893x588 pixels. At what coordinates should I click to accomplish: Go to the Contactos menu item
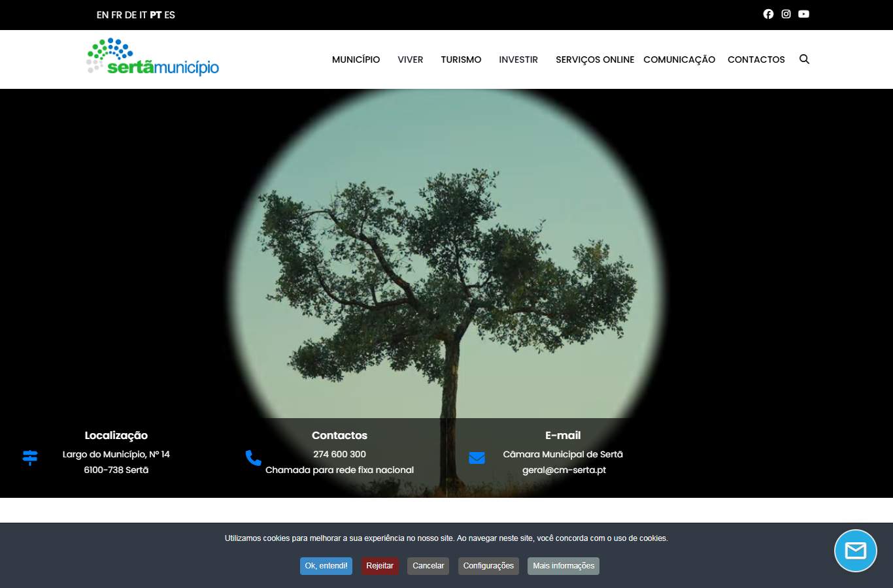click(x=756, y=59)
